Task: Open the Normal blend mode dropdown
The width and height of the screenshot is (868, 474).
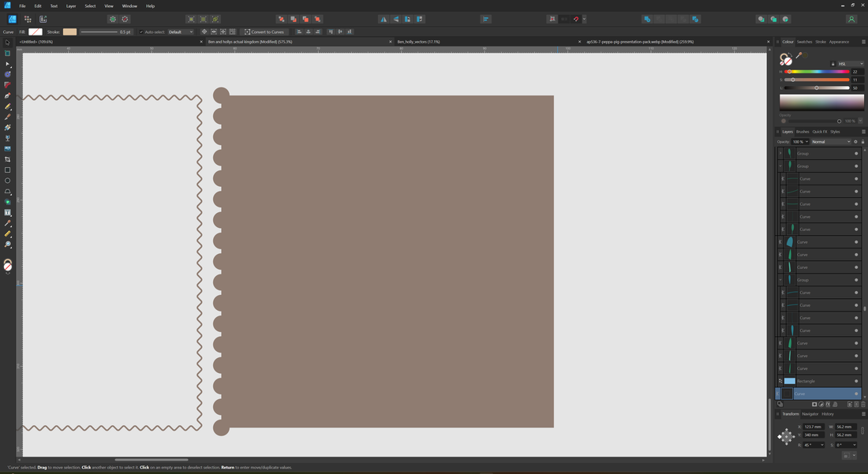Action: [831, 142]
